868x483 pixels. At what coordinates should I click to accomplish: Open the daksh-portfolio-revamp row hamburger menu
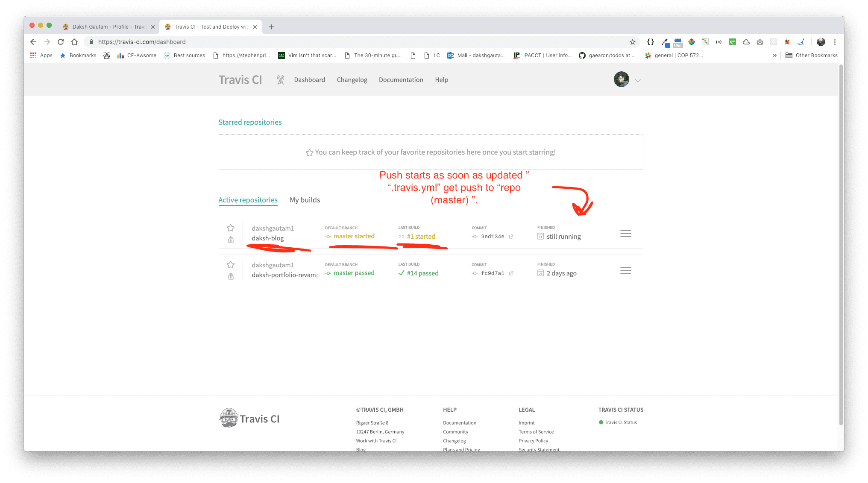click(626, 270)
